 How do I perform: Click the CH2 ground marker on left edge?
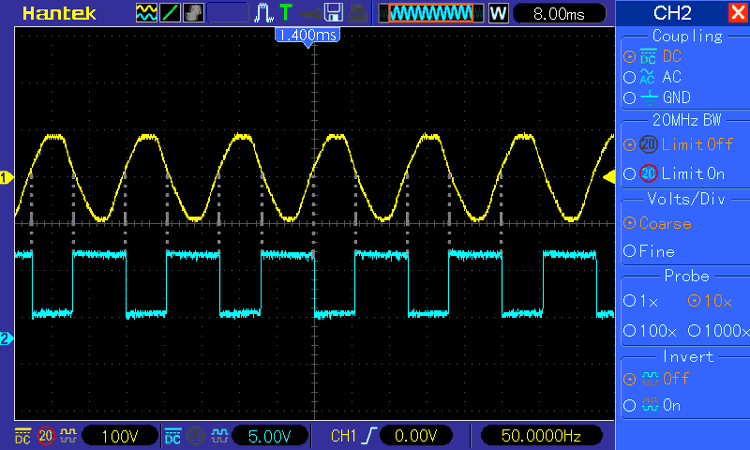[6, 339]
